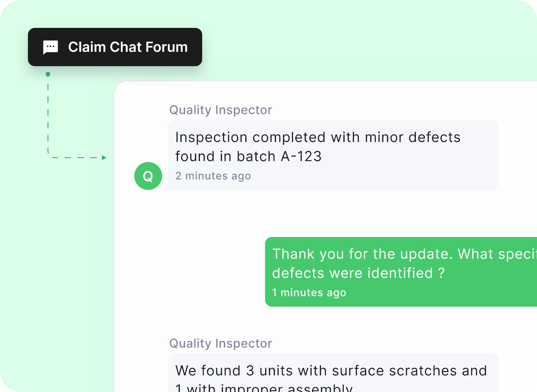
Task: Click the green dot below the forum badge
Action: coord(48,74)
